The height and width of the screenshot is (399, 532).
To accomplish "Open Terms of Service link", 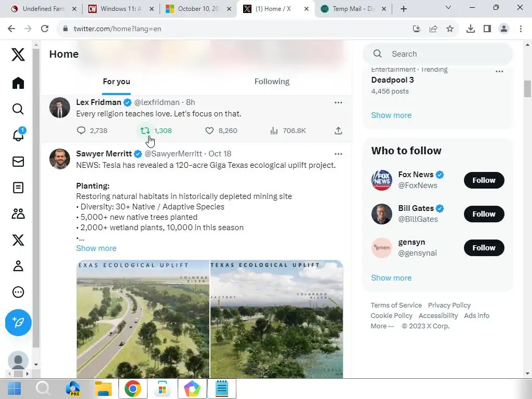I will [x=396, y=305].
